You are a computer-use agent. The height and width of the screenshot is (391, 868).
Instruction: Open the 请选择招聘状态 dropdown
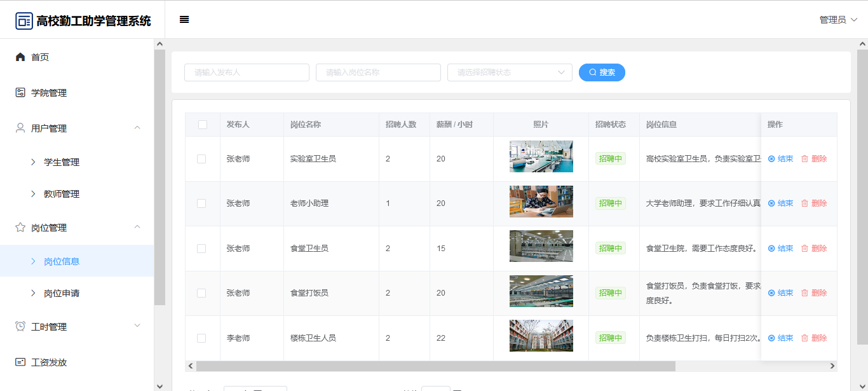(x=510, y=72)
